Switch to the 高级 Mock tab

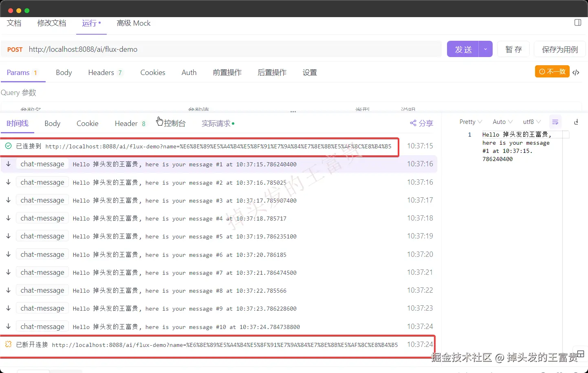134,23
